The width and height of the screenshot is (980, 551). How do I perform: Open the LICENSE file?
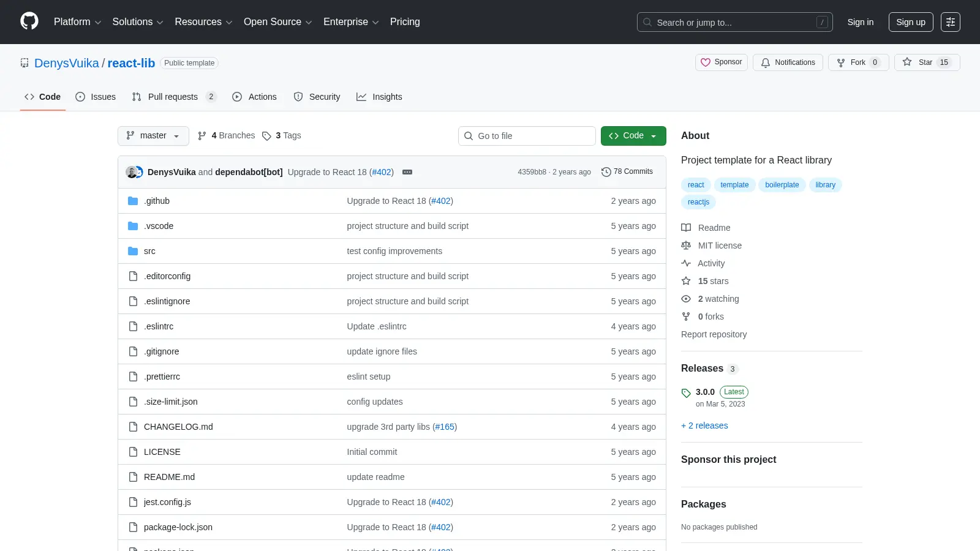tap(162, 452)
